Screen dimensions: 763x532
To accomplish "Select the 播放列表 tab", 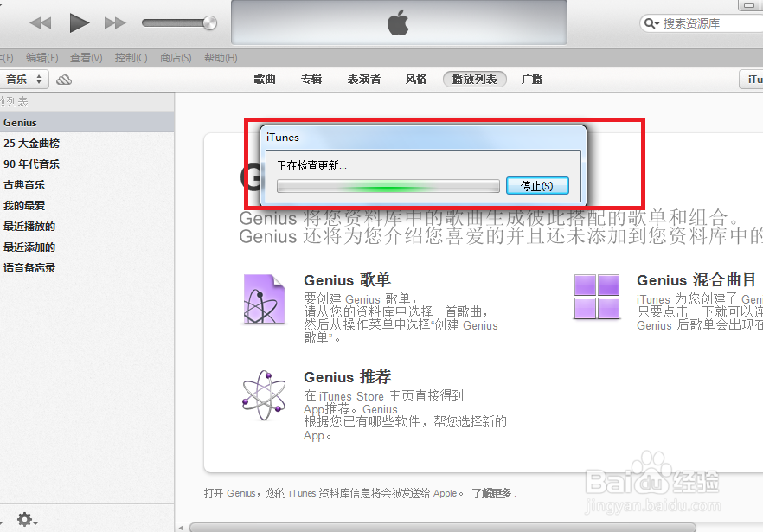I will (474, 79).
